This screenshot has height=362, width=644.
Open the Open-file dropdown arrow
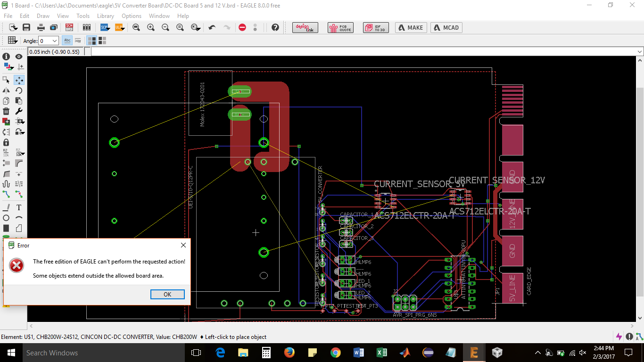[x=17, y=28]
